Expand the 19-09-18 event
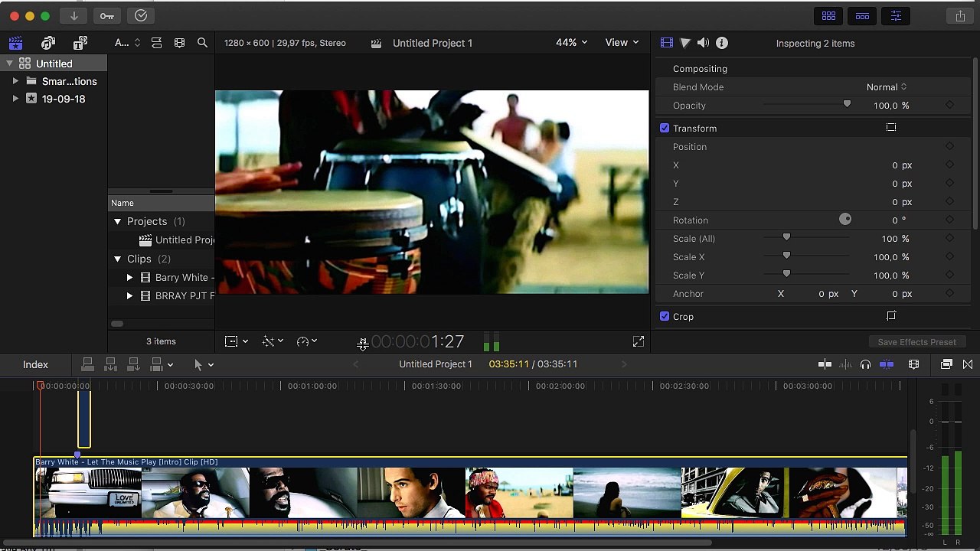Screen dimensions: 980x551 click(x=15, y=99)
